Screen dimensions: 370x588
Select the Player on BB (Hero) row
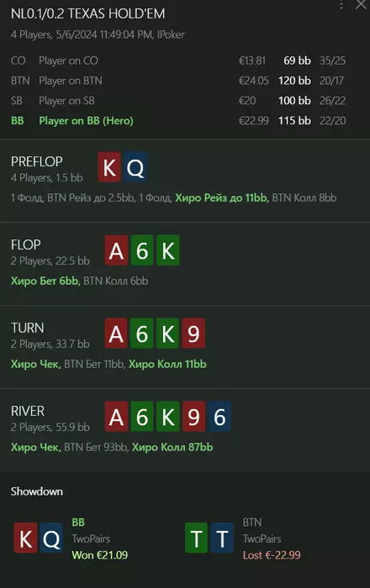[x=178, y=121]
